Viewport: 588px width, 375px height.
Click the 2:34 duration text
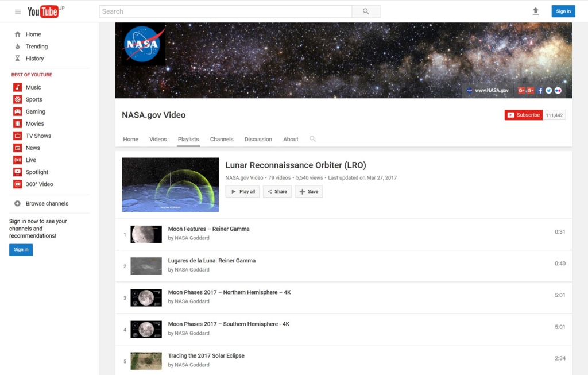coord(560,358)
